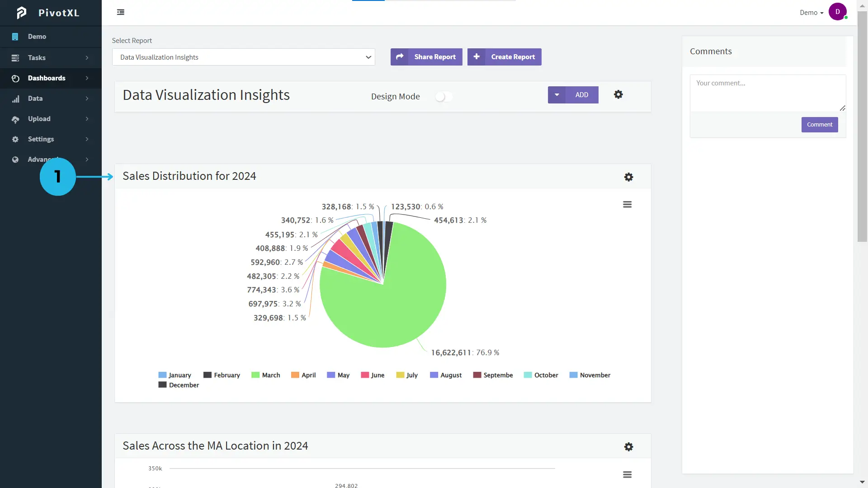Select the Data Visualization Insights dropdown

pyautogui.click(x=243, y=56)
